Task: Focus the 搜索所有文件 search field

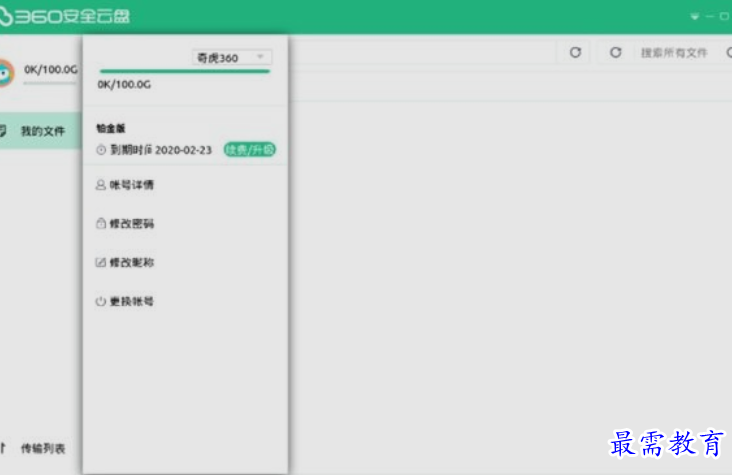Action: pos(674,53)
